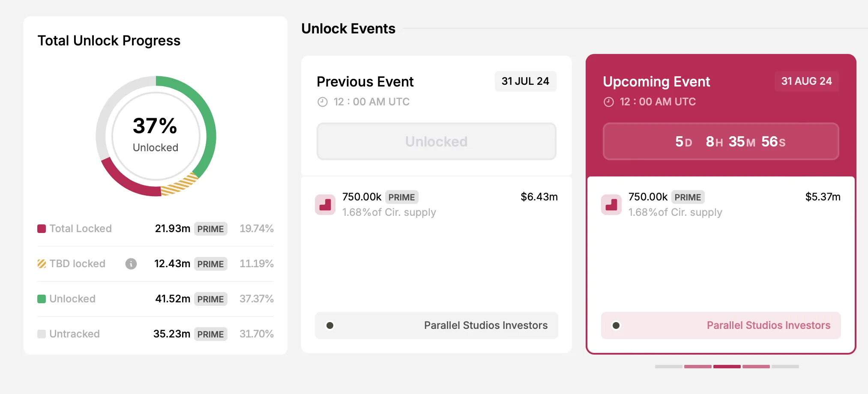Click the TBD locked info icon

point(131,264)
